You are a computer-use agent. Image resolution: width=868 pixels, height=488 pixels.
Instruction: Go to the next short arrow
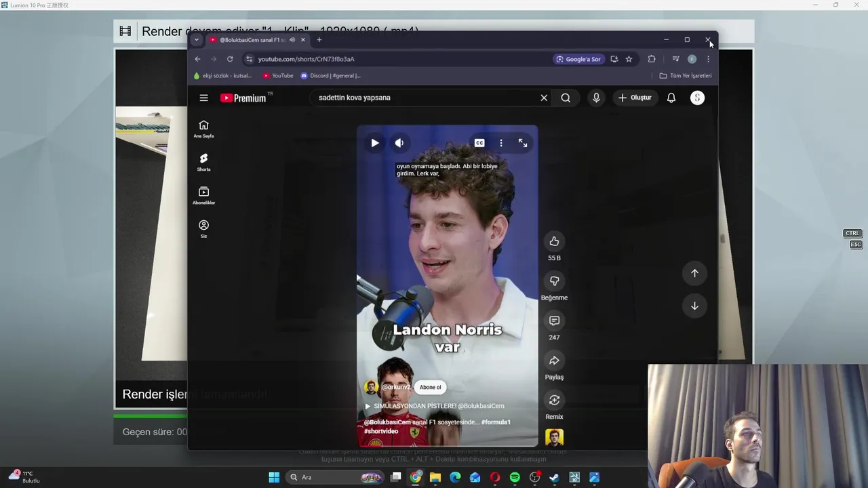coord(694,306)
